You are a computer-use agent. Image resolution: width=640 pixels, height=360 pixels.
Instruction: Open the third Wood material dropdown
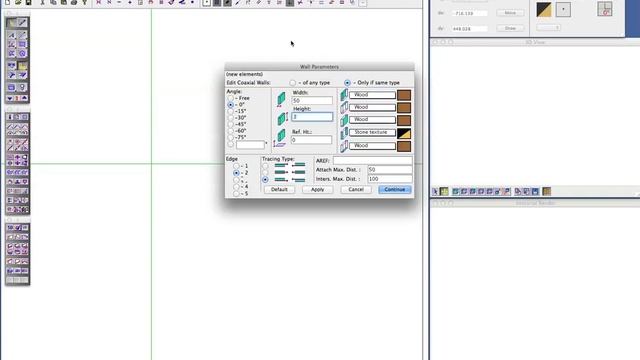tap(372, 120)
